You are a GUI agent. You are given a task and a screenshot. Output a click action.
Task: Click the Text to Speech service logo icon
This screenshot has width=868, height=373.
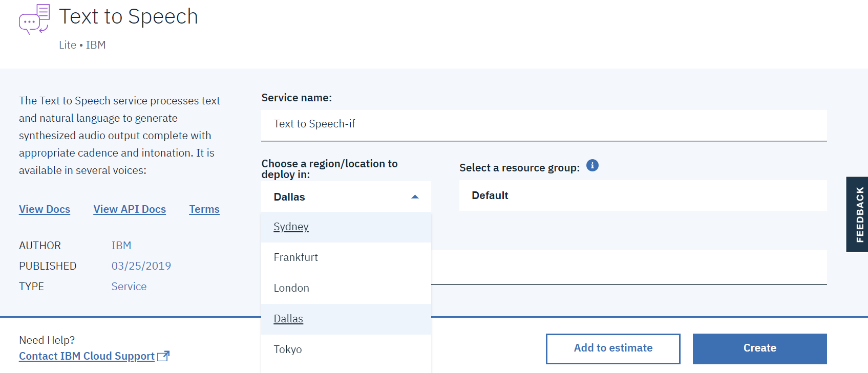coord(34,19)
